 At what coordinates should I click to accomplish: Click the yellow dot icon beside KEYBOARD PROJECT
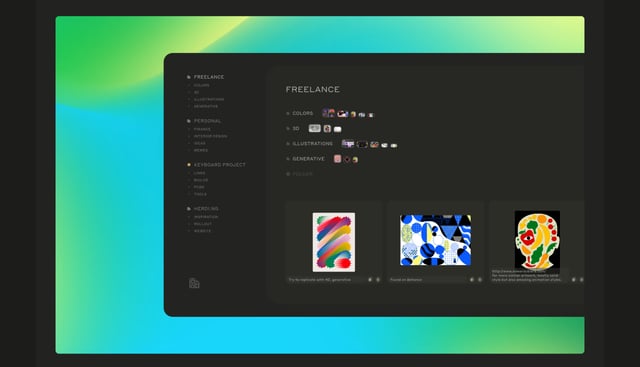(189, 165)
